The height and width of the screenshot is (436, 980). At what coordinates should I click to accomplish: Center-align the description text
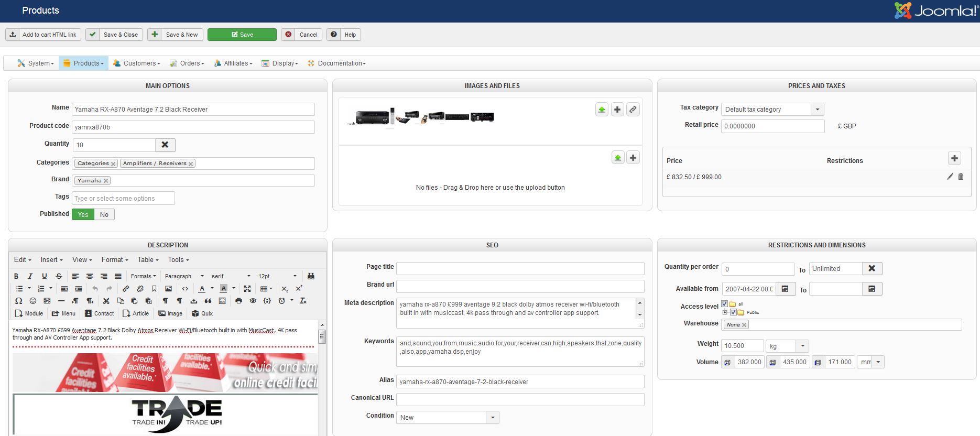pos(90,276)
